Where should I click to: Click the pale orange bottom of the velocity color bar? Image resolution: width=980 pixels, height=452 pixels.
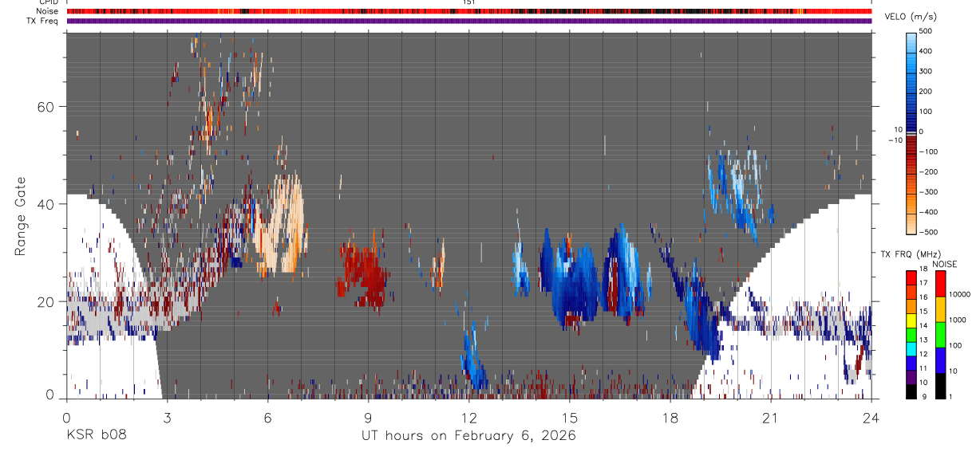coord(911,226)
